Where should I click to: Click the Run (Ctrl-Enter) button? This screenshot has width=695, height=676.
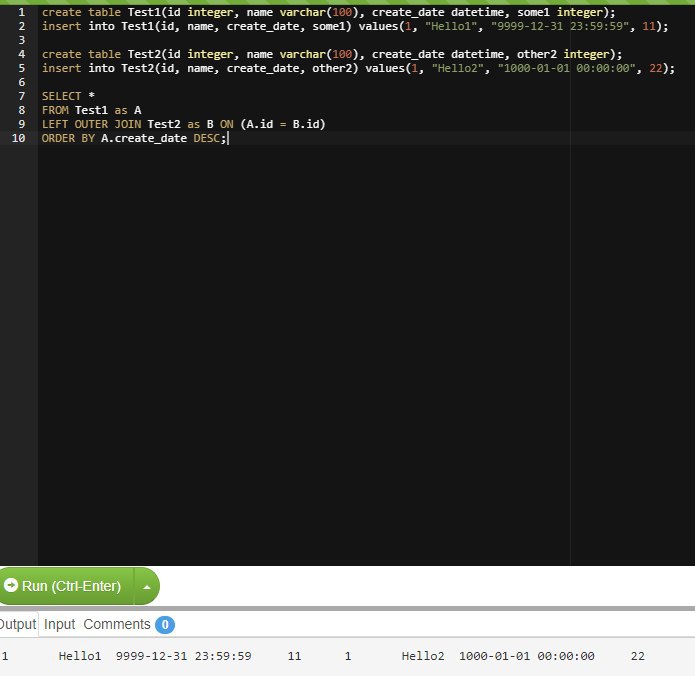tap(66, 586)
